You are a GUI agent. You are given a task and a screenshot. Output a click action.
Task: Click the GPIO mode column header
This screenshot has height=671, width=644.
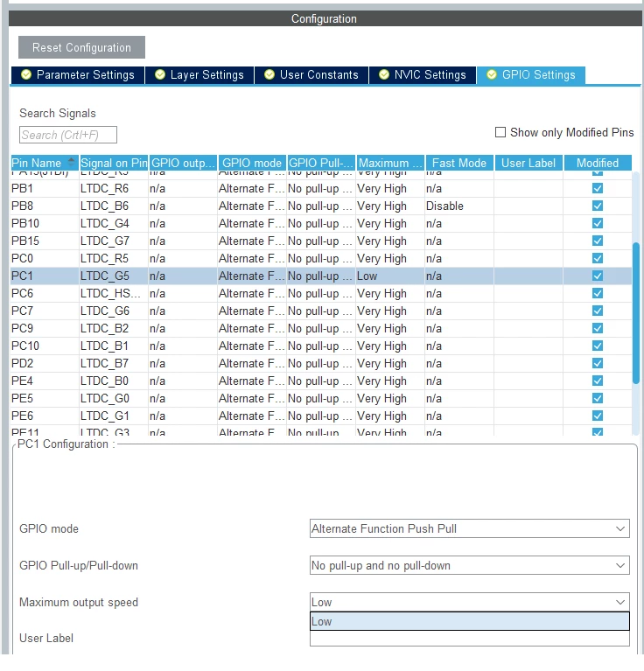tap(252, 163)
